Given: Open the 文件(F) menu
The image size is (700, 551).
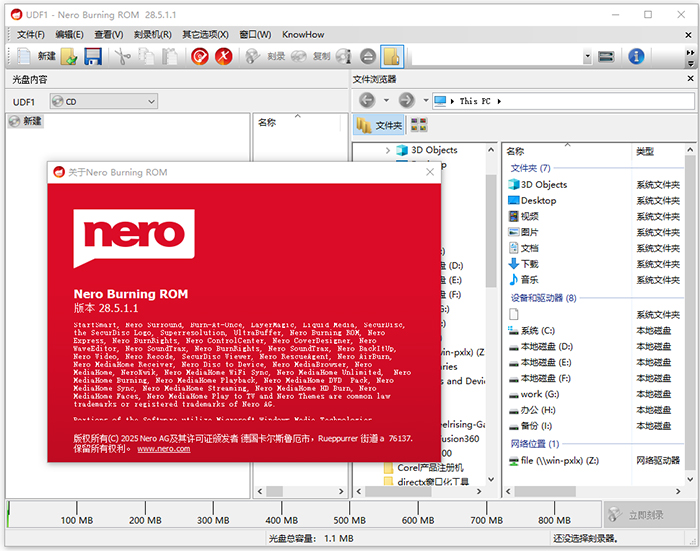Looking at the screenshot, I should tap(31, 34).
